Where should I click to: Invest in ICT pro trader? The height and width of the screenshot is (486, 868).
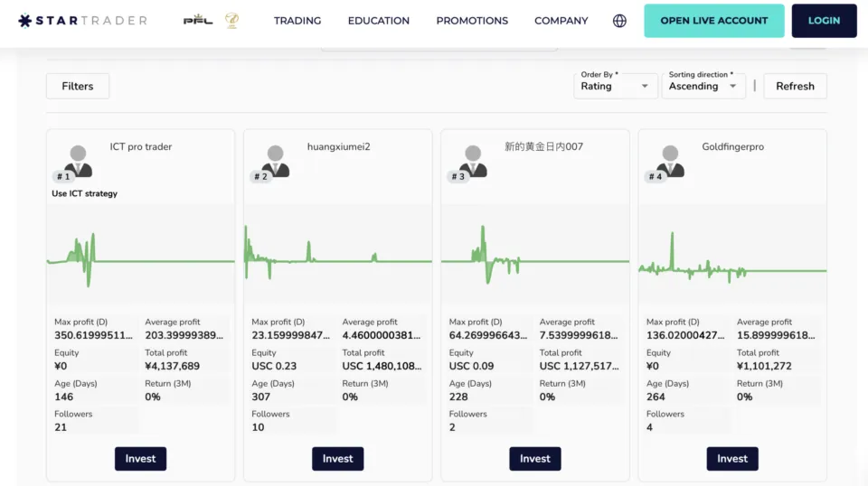pyautogui.click(x=140, y=459)
